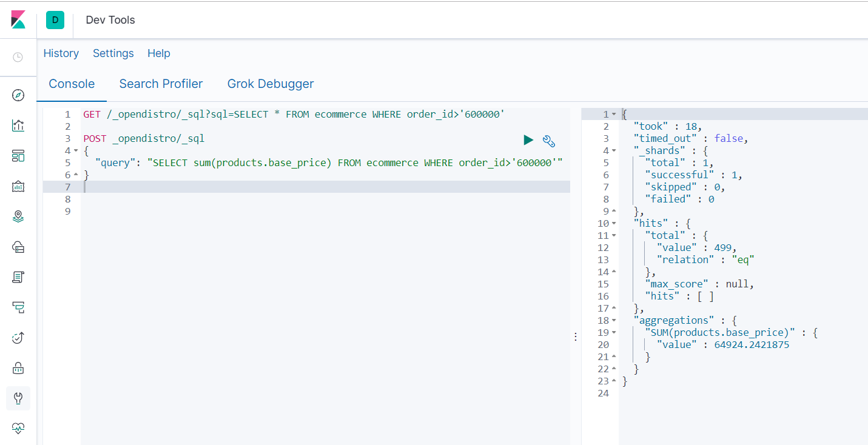Collapse aggregations block at output line 18
Viewport: 868px width, 445px height.
[614, 320]
